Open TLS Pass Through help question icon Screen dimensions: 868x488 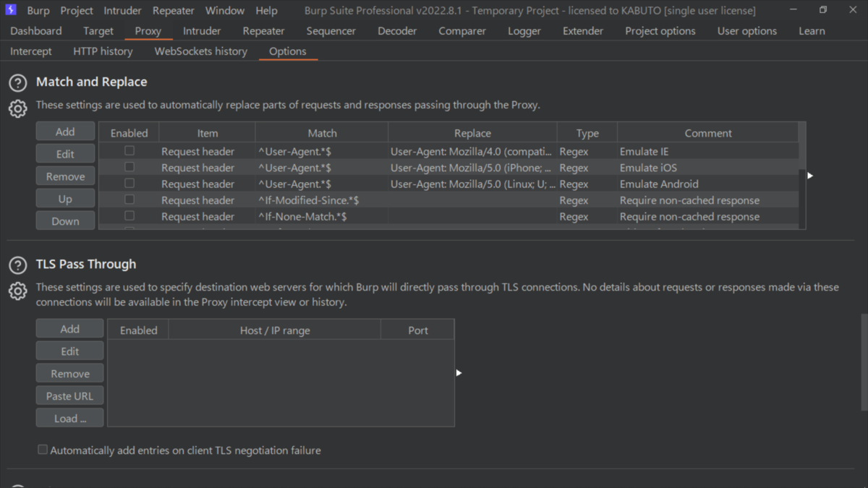click(x=18, y=265)
